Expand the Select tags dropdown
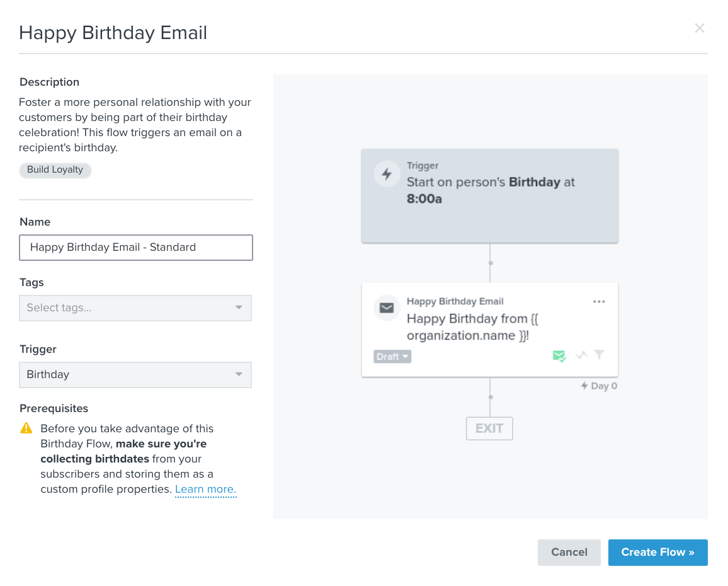The height and width of the screenshot is (586, 728). pos(135,308)
